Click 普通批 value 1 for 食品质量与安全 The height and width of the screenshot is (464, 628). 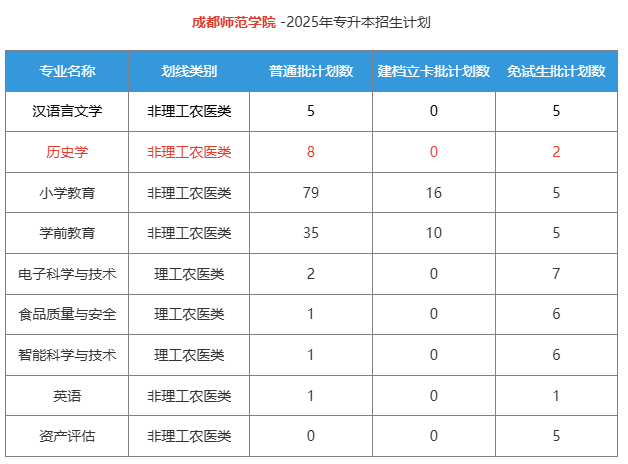click(x=311, y=314)
